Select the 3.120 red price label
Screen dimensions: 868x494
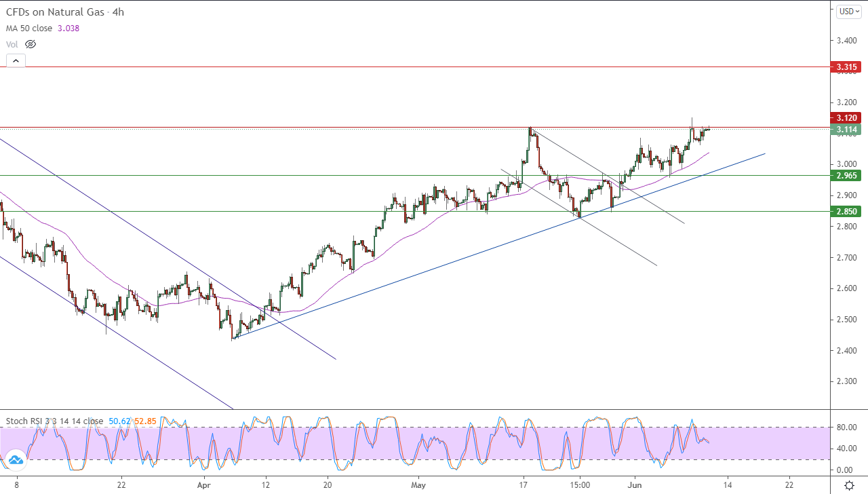[848, 117]
